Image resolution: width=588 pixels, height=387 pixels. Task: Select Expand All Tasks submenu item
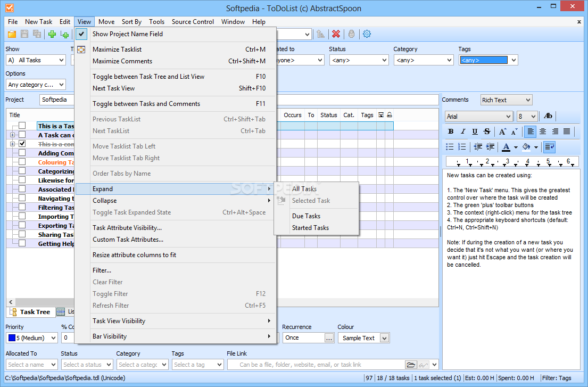tap(317, 189)
